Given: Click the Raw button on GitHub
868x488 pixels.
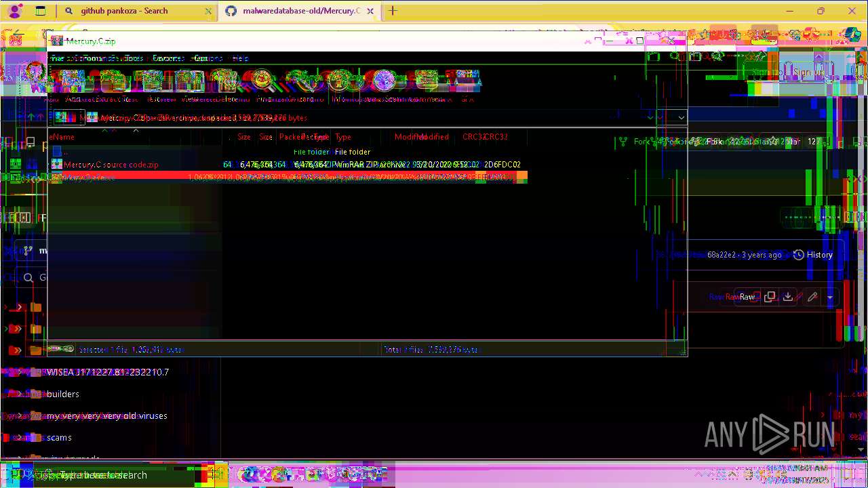Looking at the screenshot, I should point(747,297).
